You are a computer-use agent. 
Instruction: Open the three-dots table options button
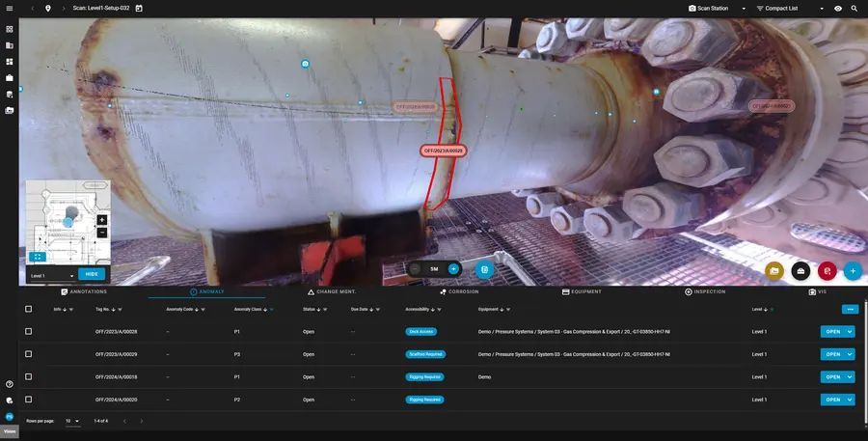850,309
